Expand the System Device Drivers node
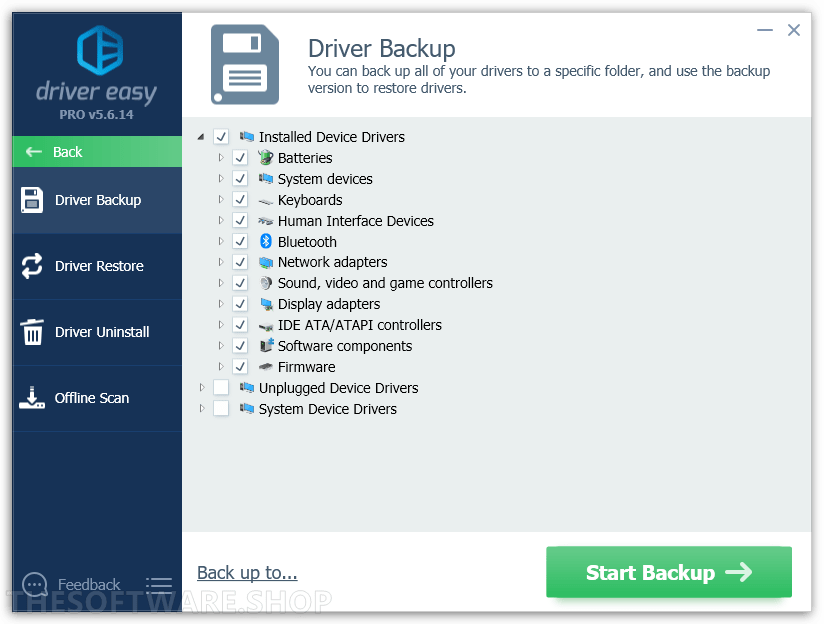Image resolution: width=824 pixels, height=624 pixels. (x=202, y=408)
